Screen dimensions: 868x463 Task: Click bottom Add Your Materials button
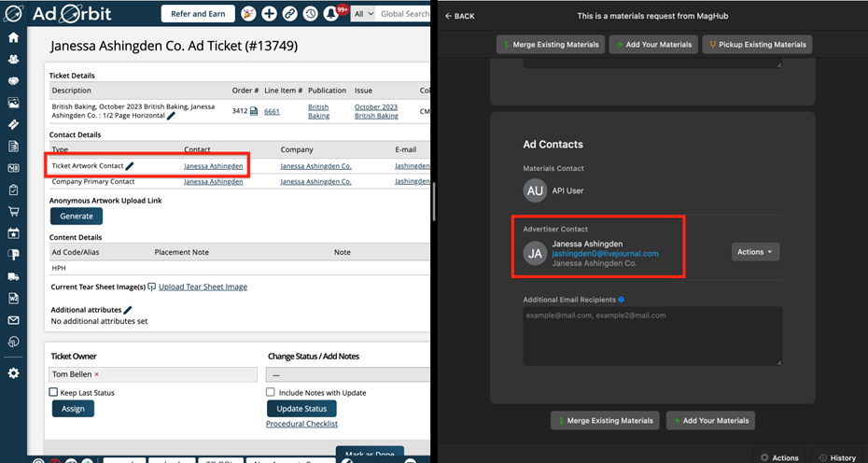point(710,420)
